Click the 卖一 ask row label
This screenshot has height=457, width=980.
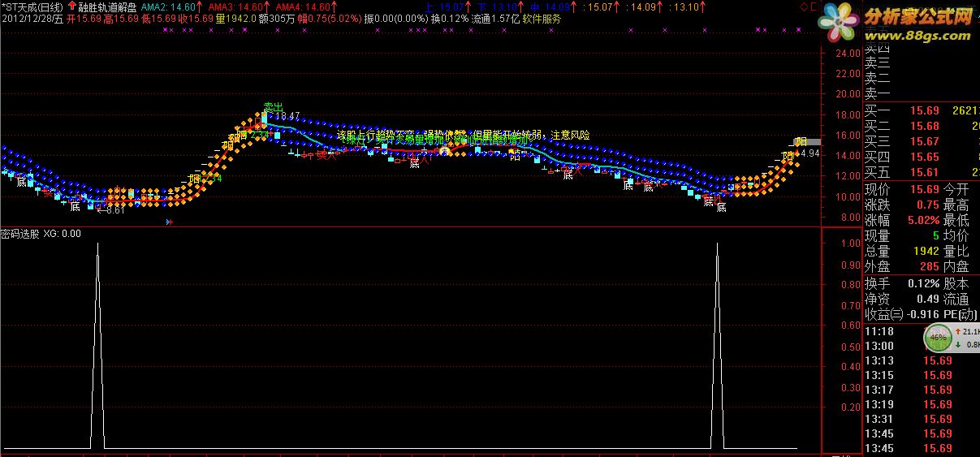[878, 94]
